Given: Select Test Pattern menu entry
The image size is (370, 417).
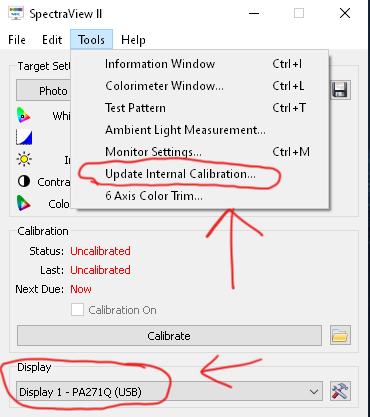Looking at the screenshot, I should [200, 108].
